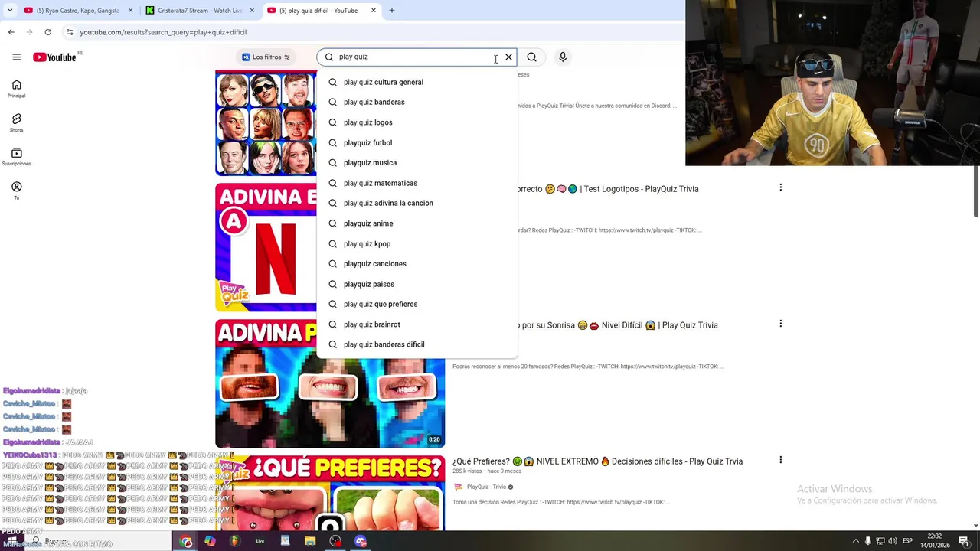This screenshot has height=551, width=980.
Task: Click search icon beside playquiz anime suggestion
Action: [332, 223]
